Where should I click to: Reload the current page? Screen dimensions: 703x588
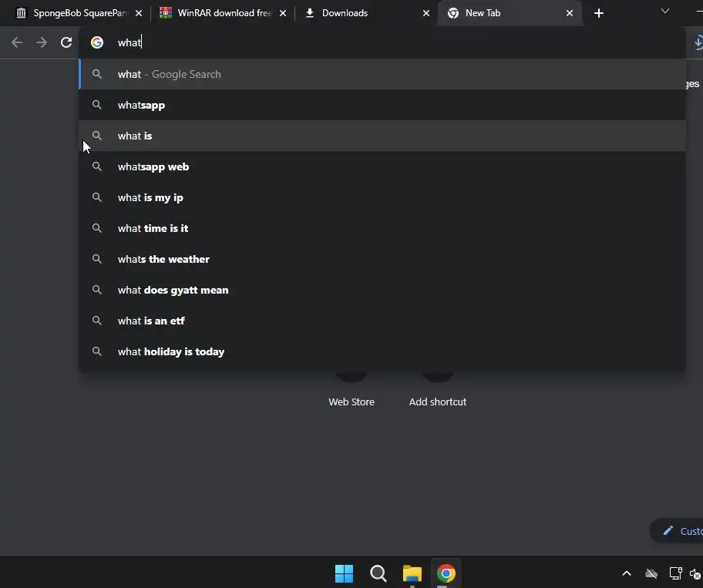click(66, 42)
